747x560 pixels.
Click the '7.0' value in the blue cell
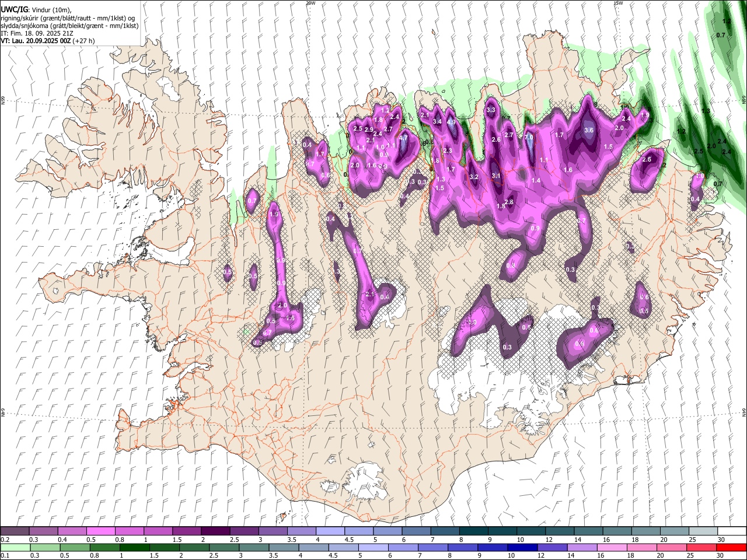point(529,138)
